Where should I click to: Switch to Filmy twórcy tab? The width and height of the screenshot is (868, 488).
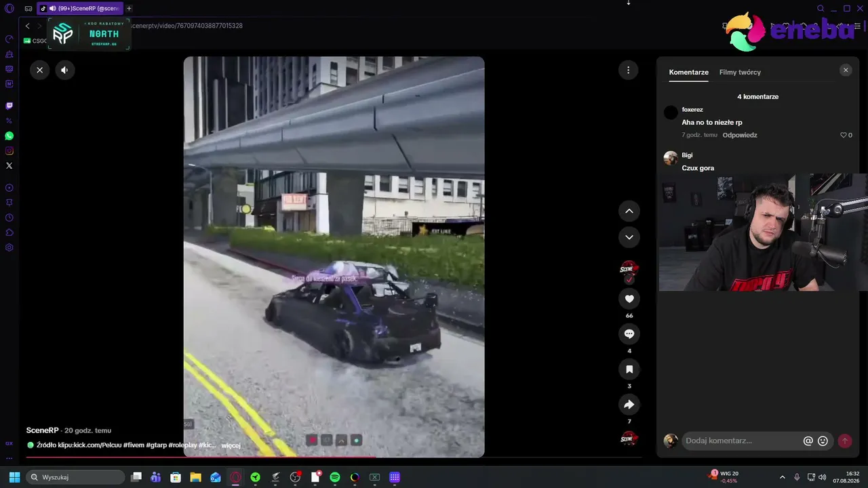(740, 73)
